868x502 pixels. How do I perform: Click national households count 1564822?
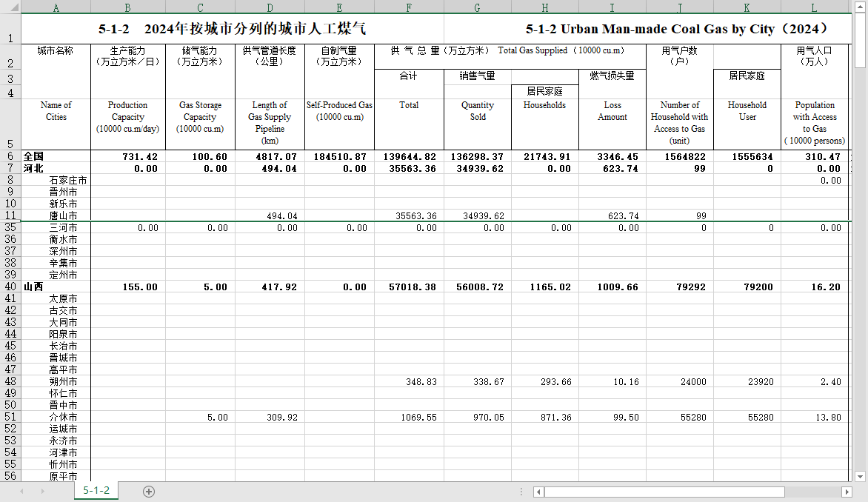coord(680,157)
